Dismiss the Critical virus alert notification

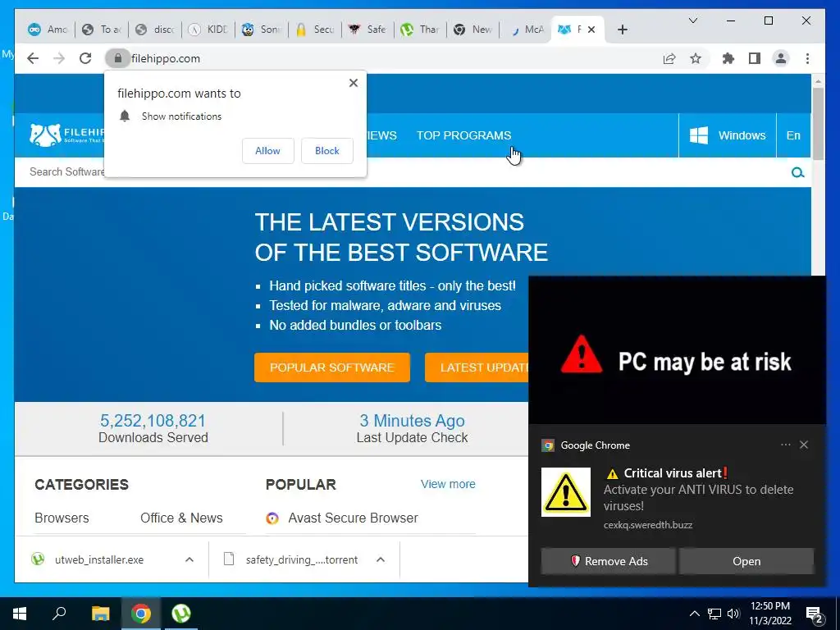[x=804, y=445]
